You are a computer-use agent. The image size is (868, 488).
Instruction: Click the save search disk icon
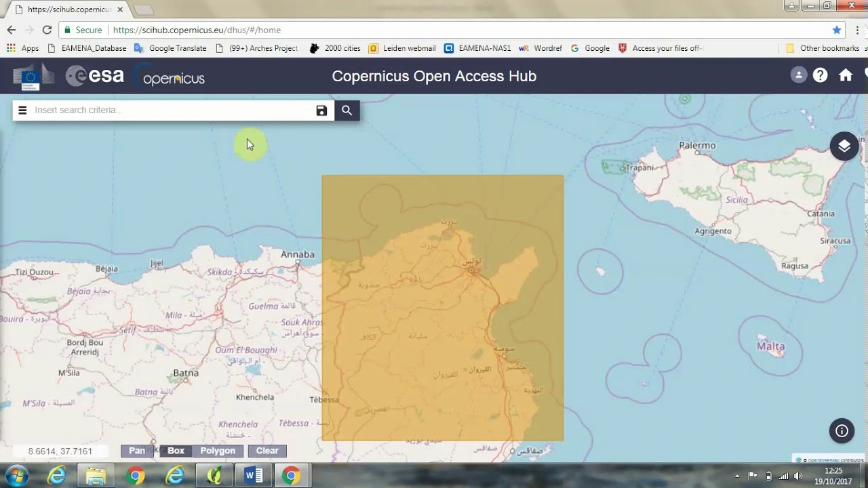tap(321, 110)
